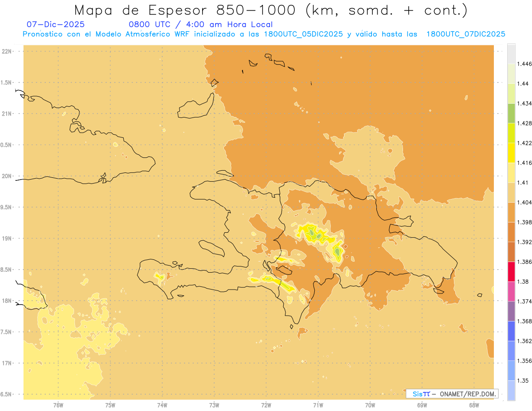Click the red legend swatch between 1.38 and 1.386
Viewport: 532px width, 411px height.
[x=511, y=271]
